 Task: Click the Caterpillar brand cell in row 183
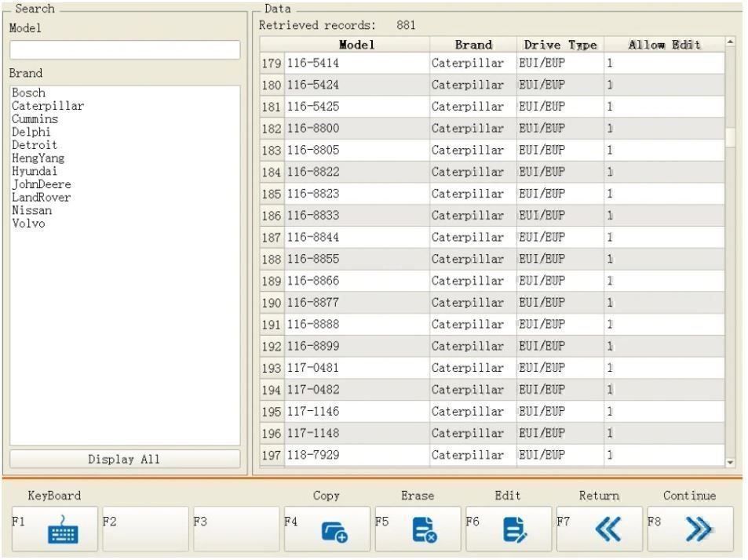point(473,150)
